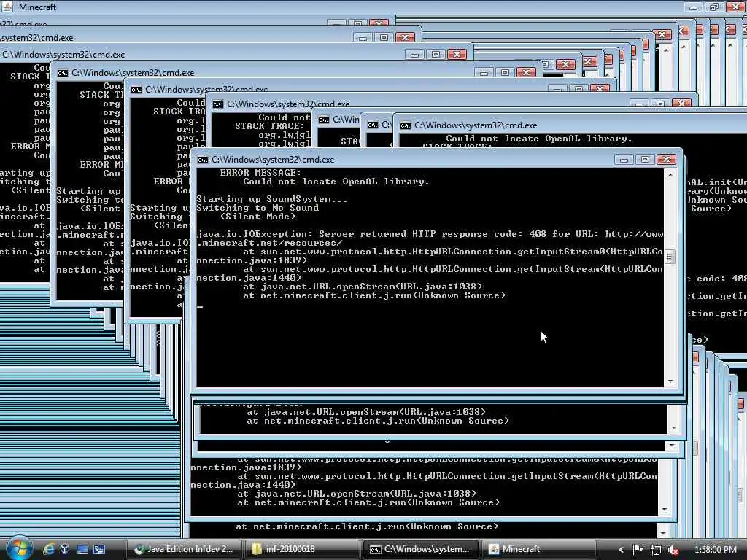Open the "inf-20100618" folder taskbar button
Screen dimensions: 747x560
[x=303, y=549]
